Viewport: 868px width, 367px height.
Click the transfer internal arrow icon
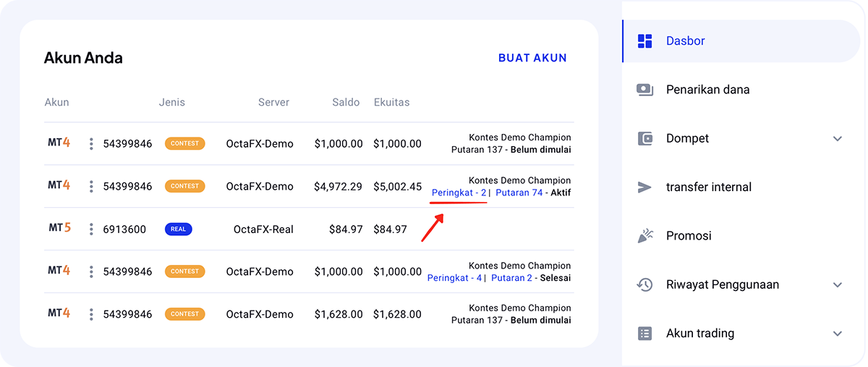coord(644,187)
